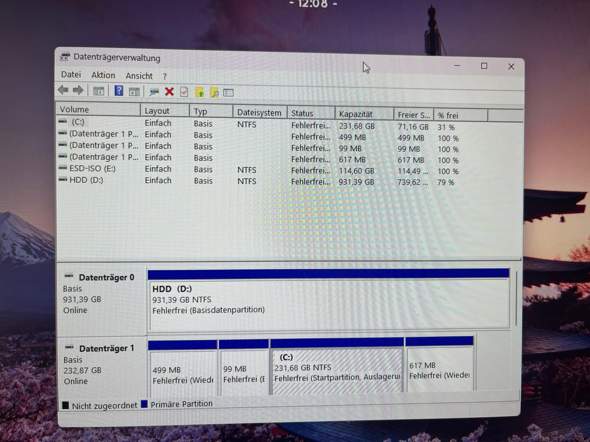Select the ESD-ISO (E:) volume in the list
The height and width of the screenshot is (442, 590).
(92, 168)
